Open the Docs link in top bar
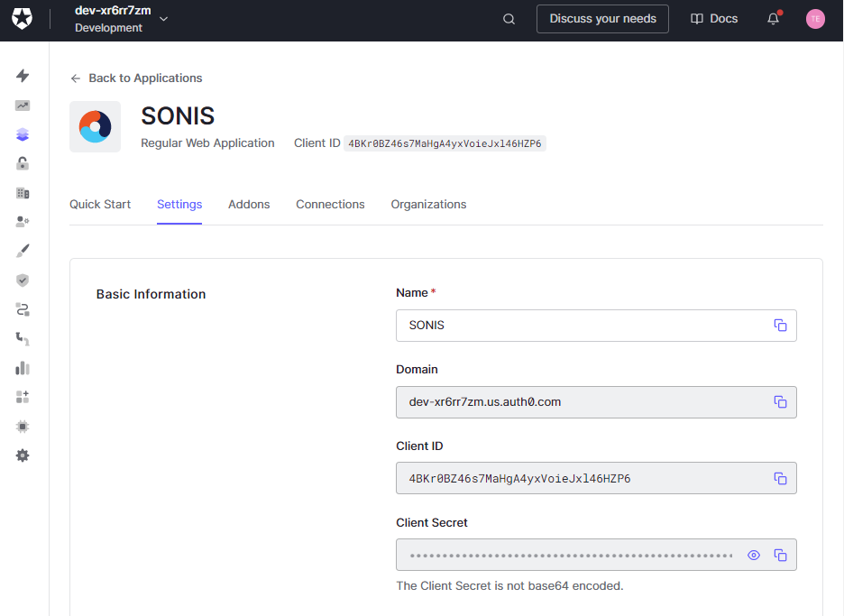Image resolution: width=844 pixels, height=616 pixels. 713,18
